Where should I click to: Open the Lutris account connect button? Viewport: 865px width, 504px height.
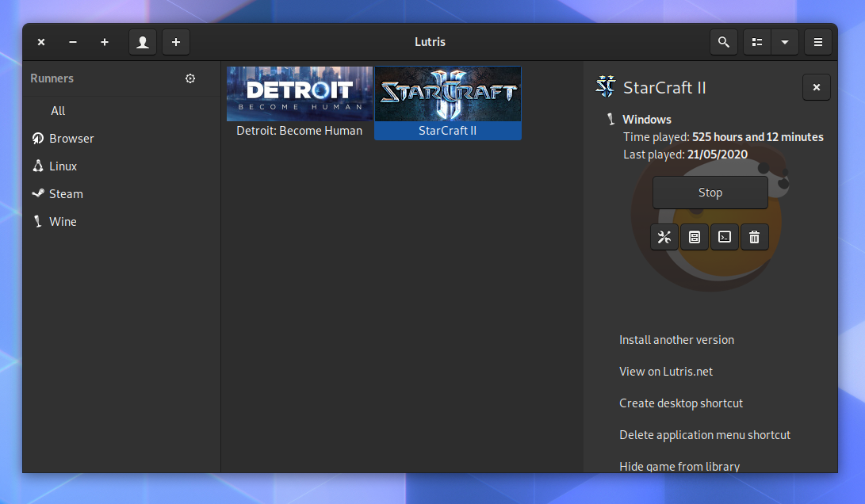coord(143,42)
